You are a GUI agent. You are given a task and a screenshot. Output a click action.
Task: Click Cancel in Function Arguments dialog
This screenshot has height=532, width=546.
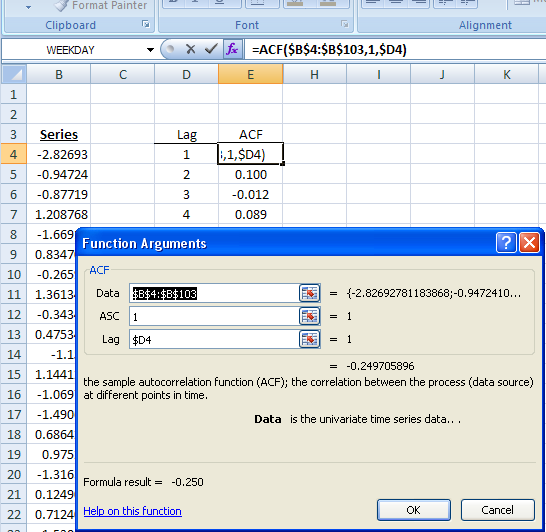[x=498, y=510]
